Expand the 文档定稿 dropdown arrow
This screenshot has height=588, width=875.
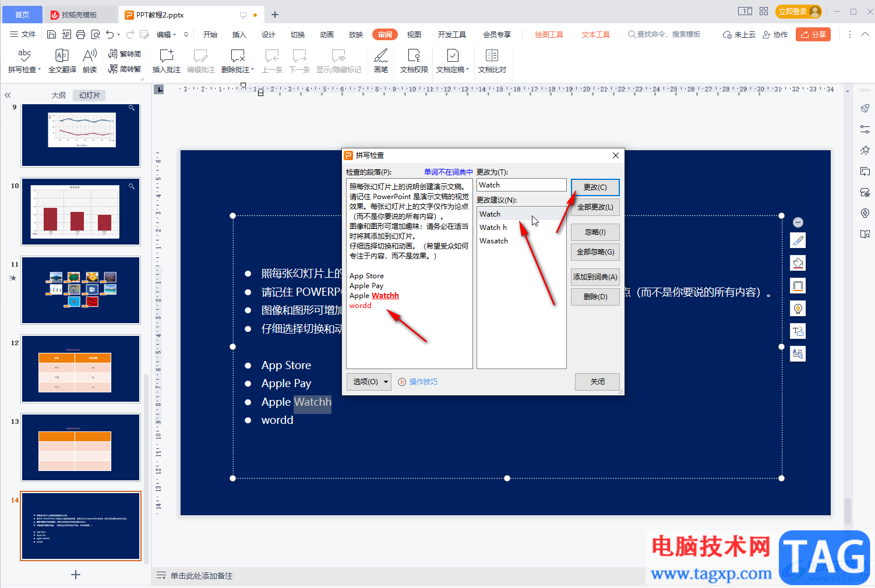(467, 70)
